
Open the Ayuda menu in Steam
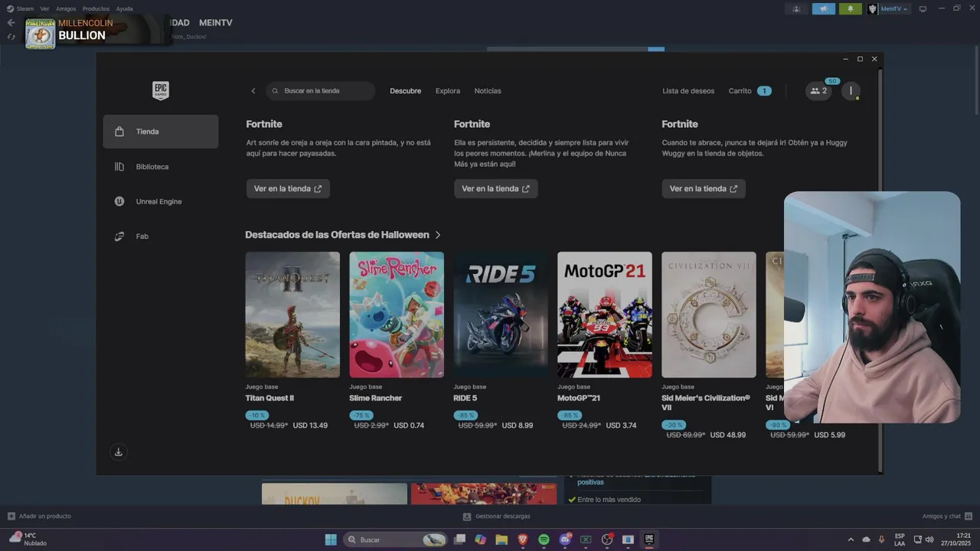124,8
